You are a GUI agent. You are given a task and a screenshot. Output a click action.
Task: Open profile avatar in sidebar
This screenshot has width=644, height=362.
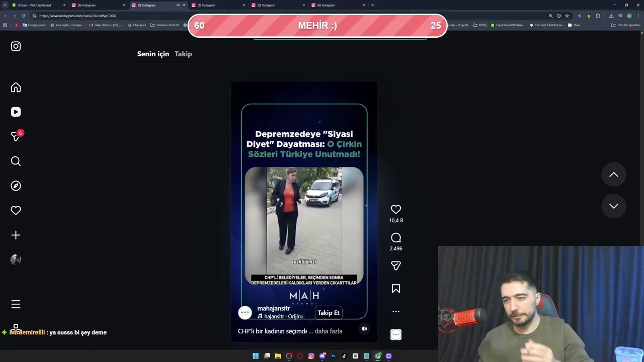point(16,260)
